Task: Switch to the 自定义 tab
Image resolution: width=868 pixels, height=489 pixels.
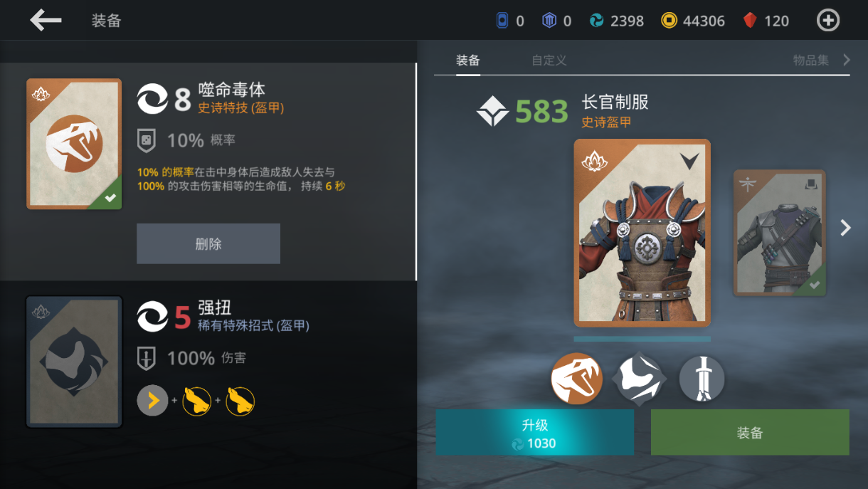Action: click(x=549, y=61)
